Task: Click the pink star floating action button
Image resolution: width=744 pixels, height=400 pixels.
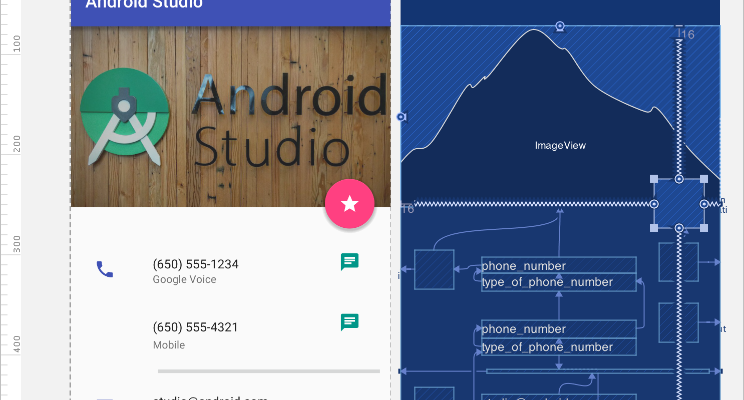Action: tap(350, 204)
